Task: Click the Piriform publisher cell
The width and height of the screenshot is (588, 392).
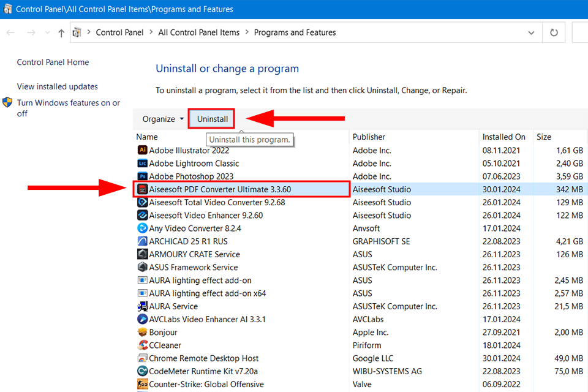Action: pyautogui.click(x=367, y=345)
